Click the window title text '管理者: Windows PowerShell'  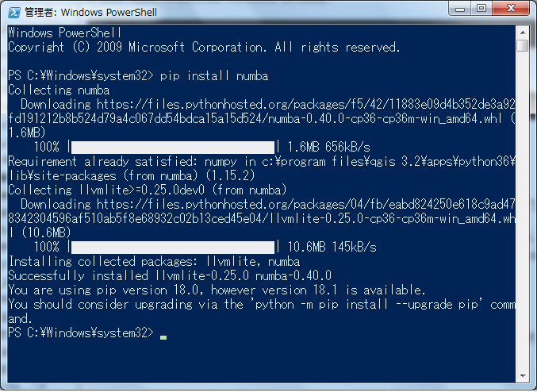[x=90, y=13]
